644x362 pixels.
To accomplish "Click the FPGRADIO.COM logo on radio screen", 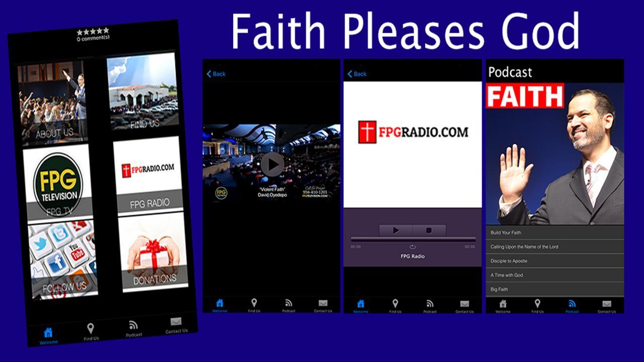I will [x=413, y=132].
